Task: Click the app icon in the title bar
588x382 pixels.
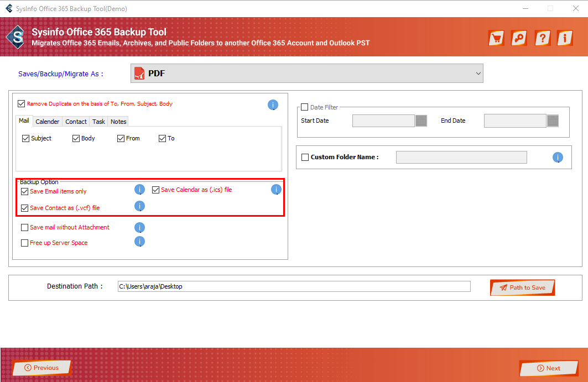Action: pyautogui.click(x=9, y=8)
